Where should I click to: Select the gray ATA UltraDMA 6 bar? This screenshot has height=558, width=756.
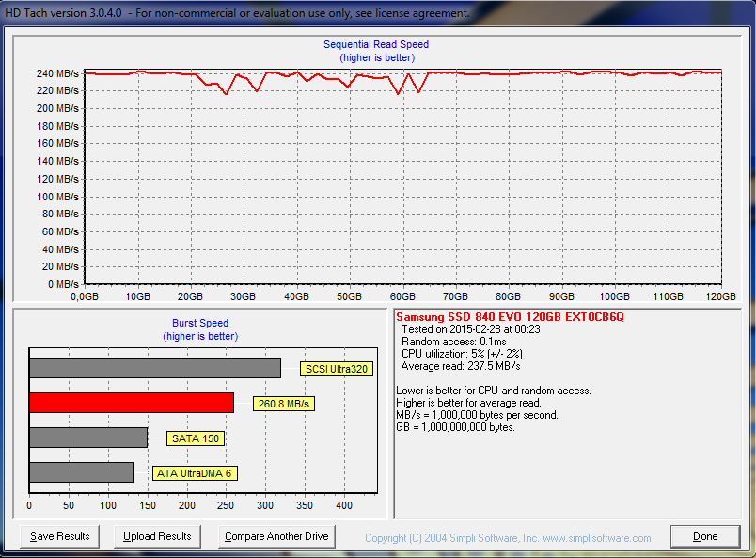coord(82,472)
